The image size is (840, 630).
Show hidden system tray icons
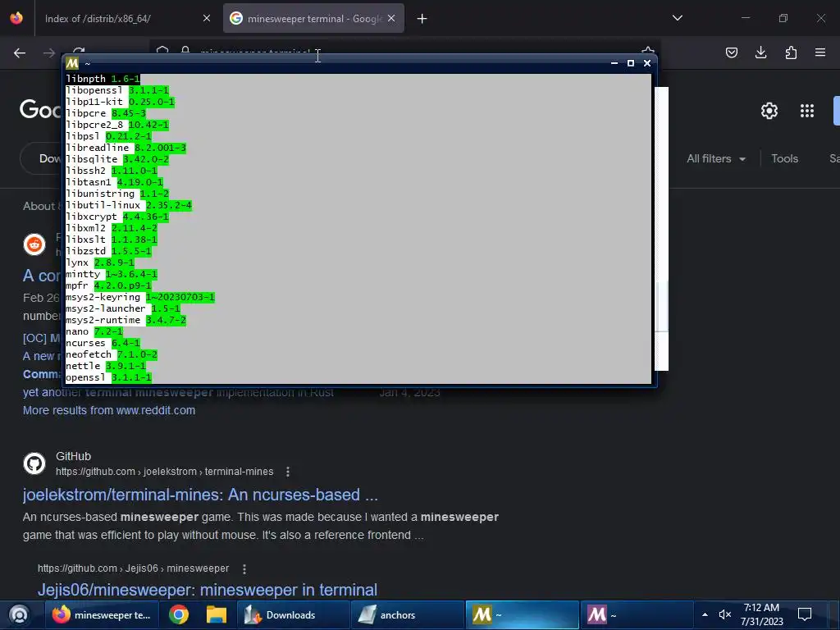(x=705, y=615)
